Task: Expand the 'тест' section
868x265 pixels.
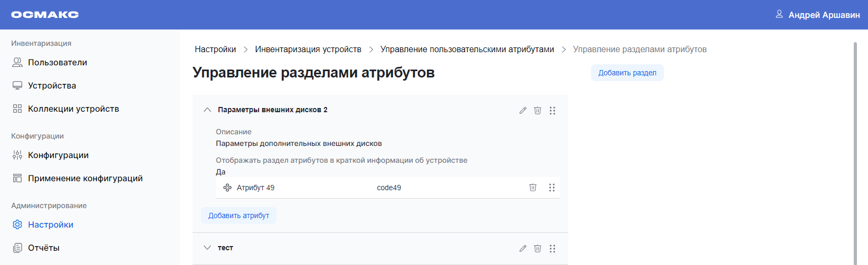Action: coord(207,248)
